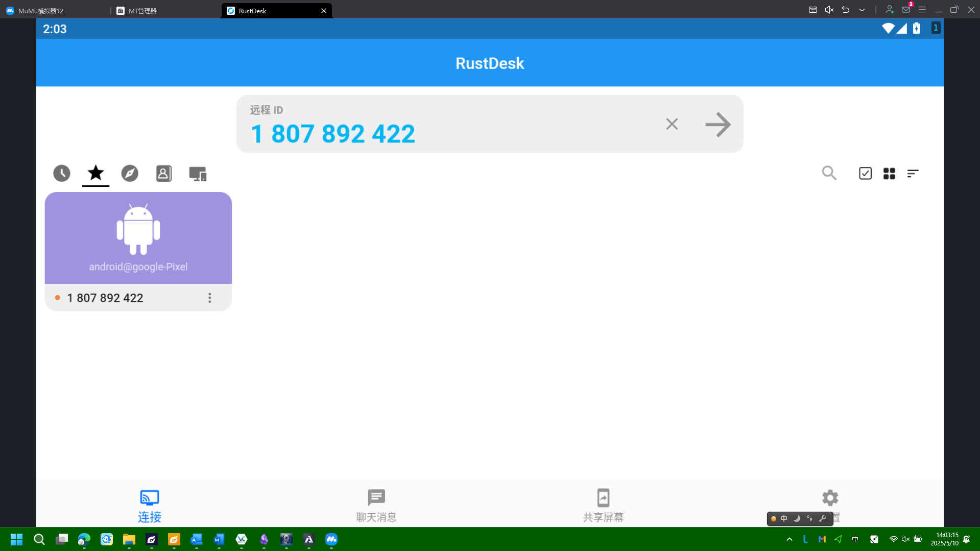Open the emulator hamburger menu

pos(922,10)
